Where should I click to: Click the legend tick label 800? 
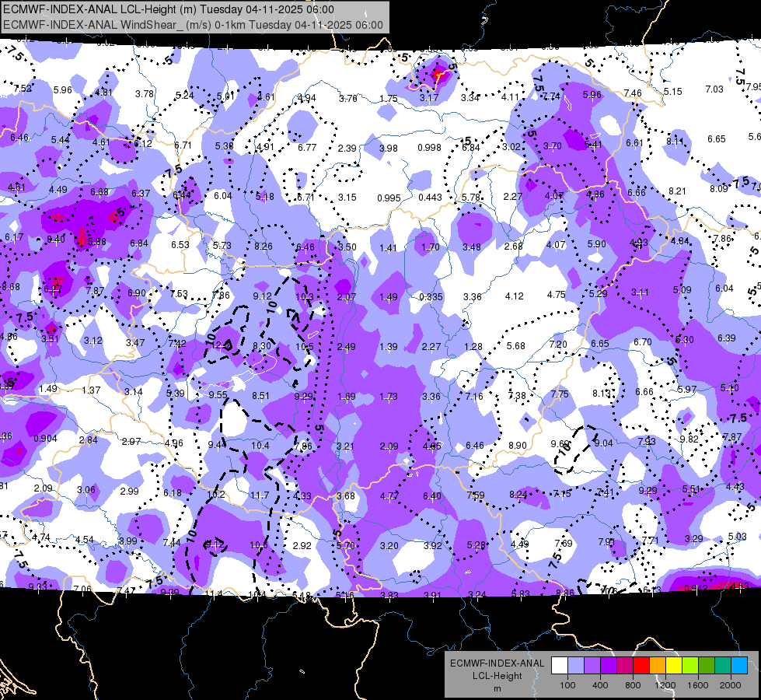coord(633,685)
